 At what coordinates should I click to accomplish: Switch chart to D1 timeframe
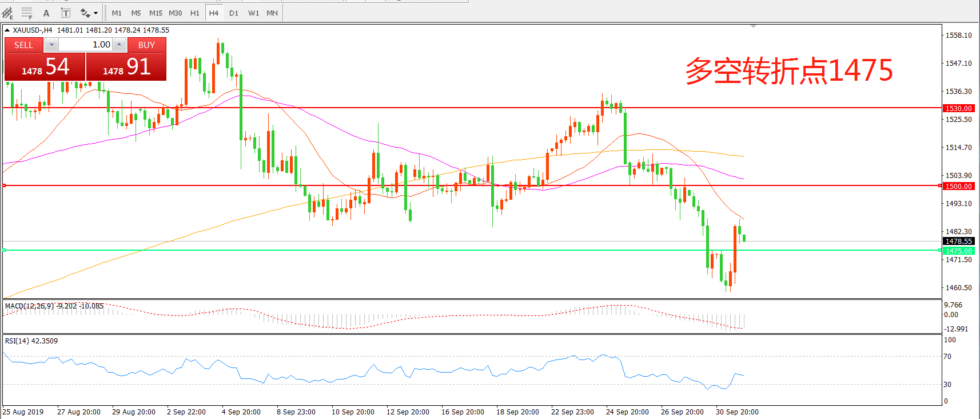coord(234,13)
